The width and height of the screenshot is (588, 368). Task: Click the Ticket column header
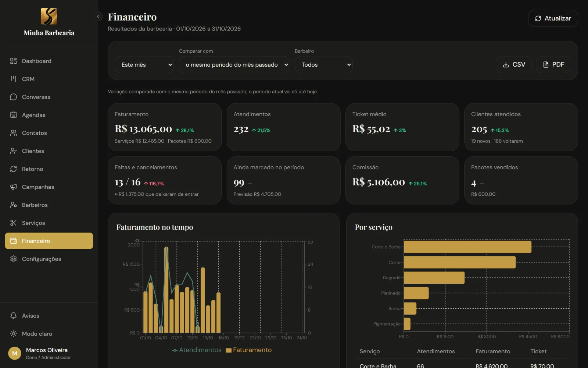(538, 351)
